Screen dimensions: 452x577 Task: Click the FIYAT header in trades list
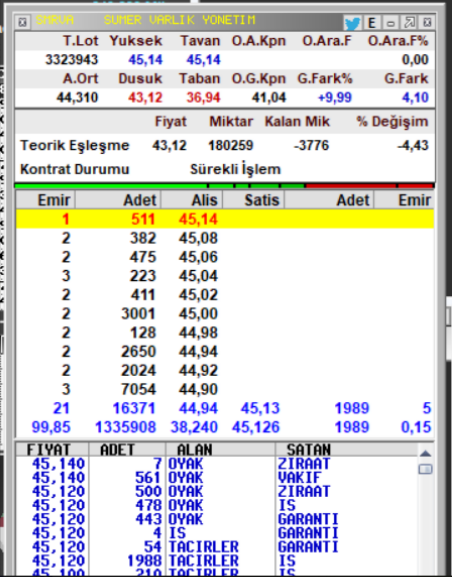48,450
